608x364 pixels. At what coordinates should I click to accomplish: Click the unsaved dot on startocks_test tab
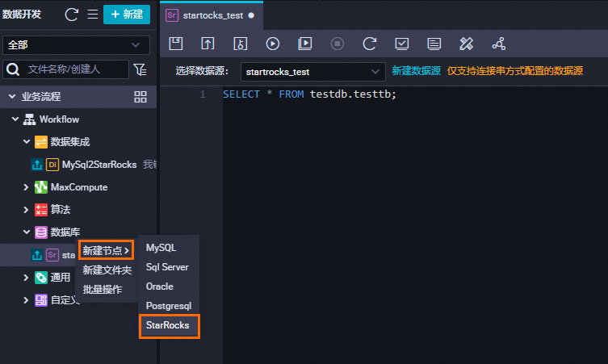tap(251, 15)
